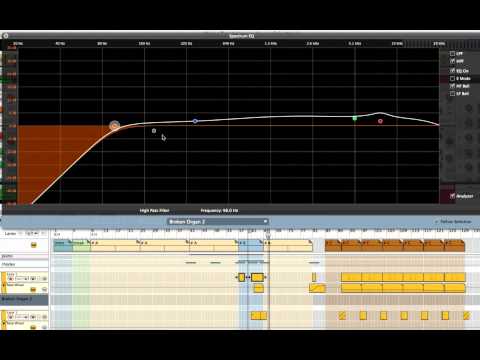
Task: Toggle the LPF checkbox
Action: [452, 54]
